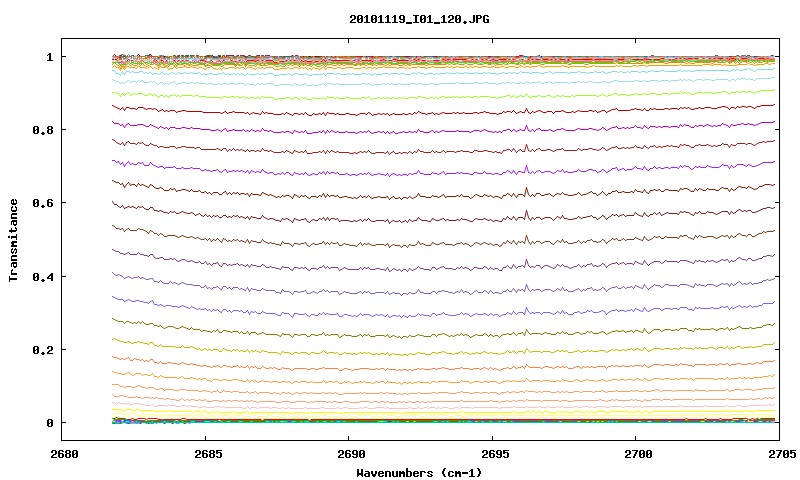Click the x-axis tick label 2685
This screenshot has height=480, width=800.
[208, 454]
